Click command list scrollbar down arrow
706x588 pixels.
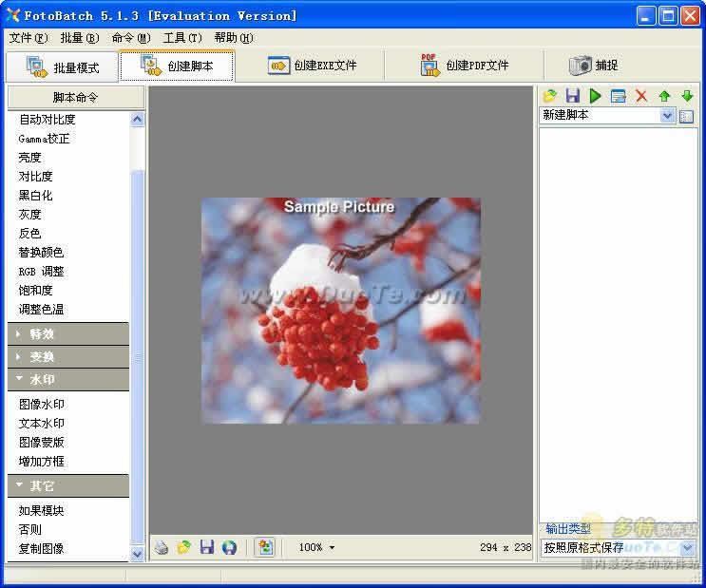coord(138,554)
